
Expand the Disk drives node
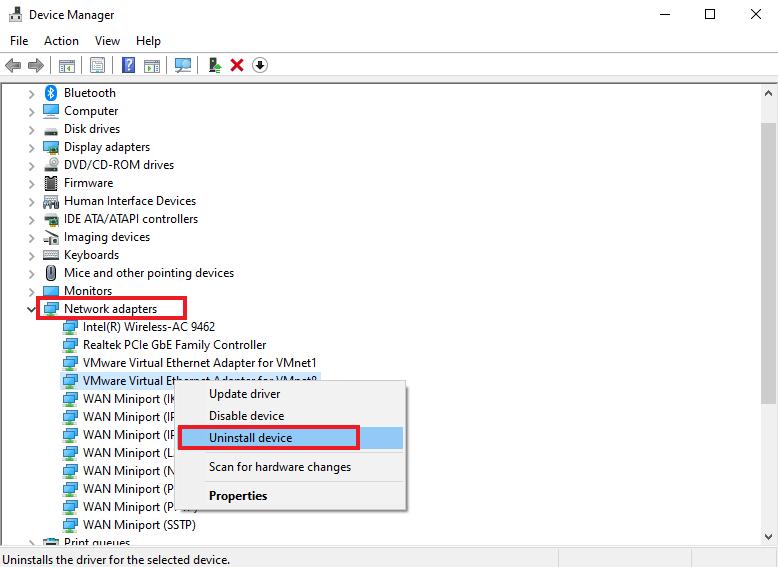tap(31, 129)
